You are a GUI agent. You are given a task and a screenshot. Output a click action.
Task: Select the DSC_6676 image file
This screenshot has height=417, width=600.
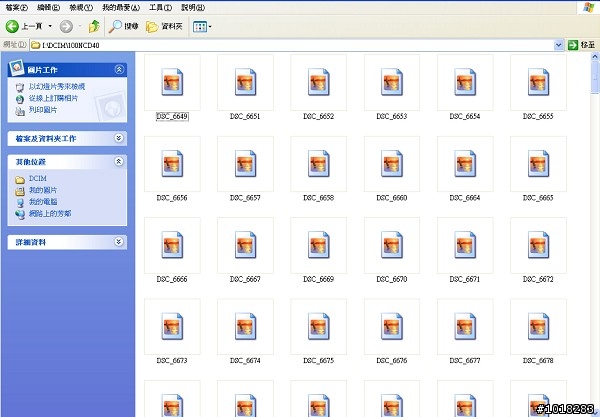392,332
